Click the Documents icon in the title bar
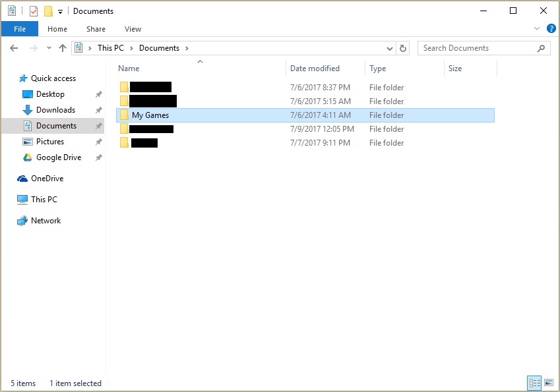The width and height of the screenshot is (560, 392). (12, 11)
